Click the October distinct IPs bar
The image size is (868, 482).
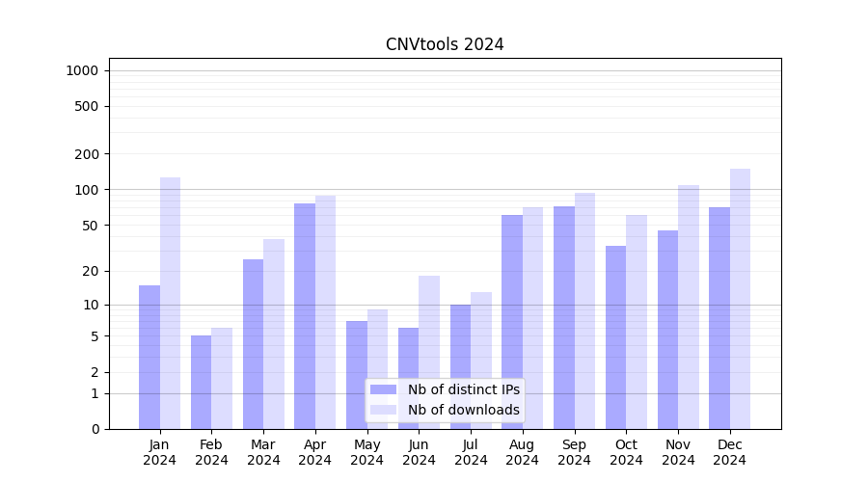click(x=615, y=337)
